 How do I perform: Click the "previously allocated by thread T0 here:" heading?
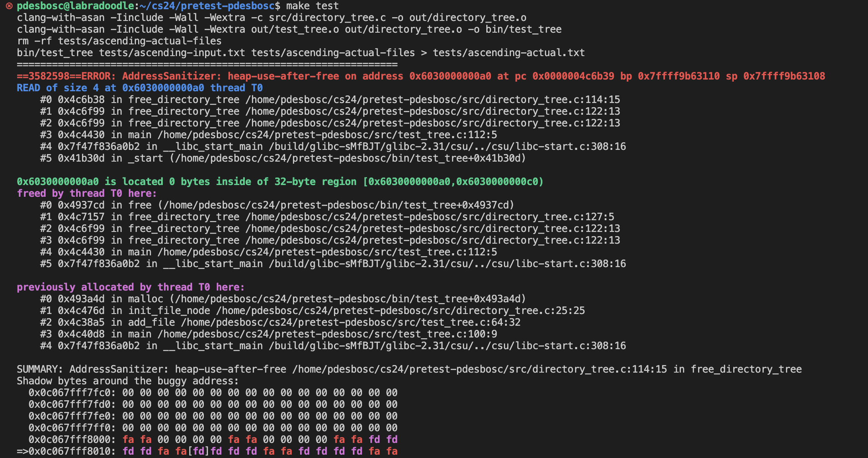tap(131, 287)
